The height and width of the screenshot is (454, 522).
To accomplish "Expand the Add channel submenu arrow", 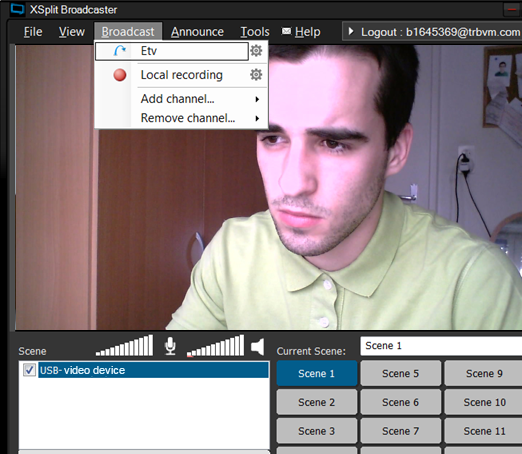I will point(257,99).
